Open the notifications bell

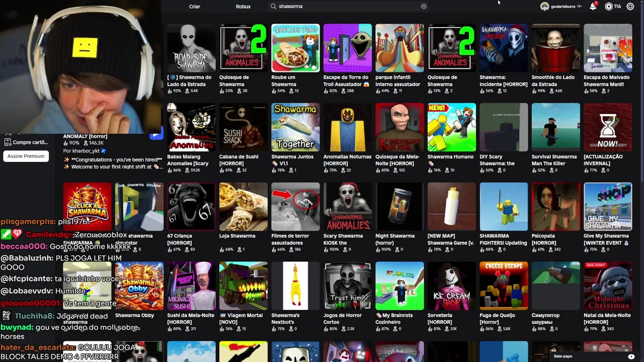pyautogui.click(x=593, y=7)
